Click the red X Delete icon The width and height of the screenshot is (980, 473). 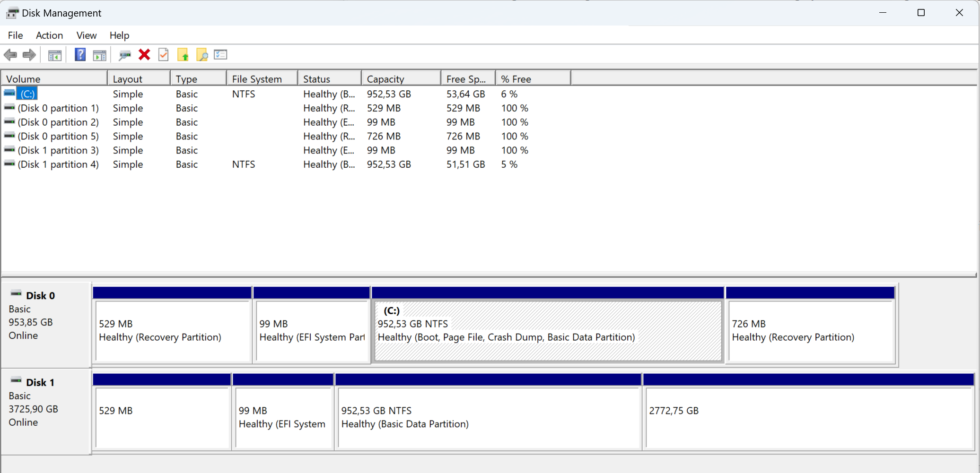click(144, 55)
